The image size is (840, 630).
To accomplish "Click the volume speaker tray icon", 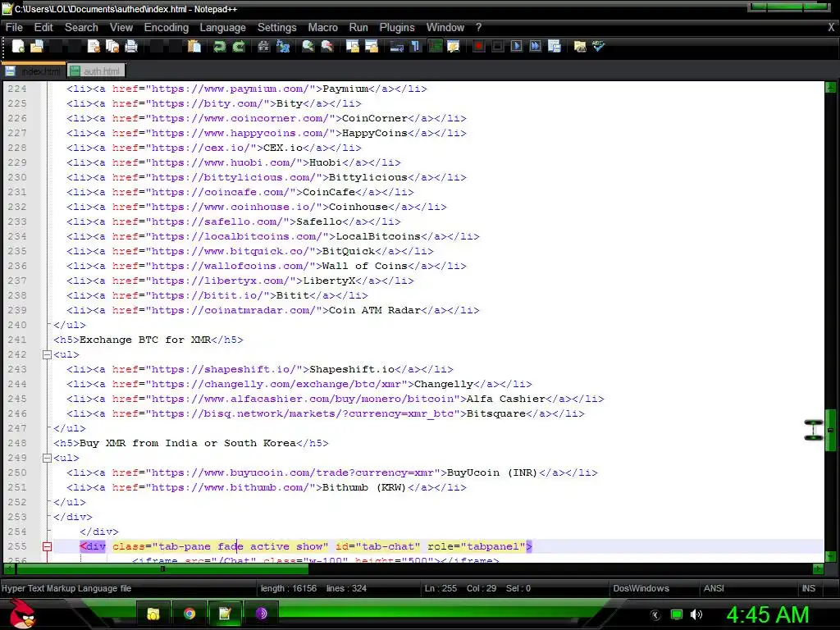I will click(696, 614).
